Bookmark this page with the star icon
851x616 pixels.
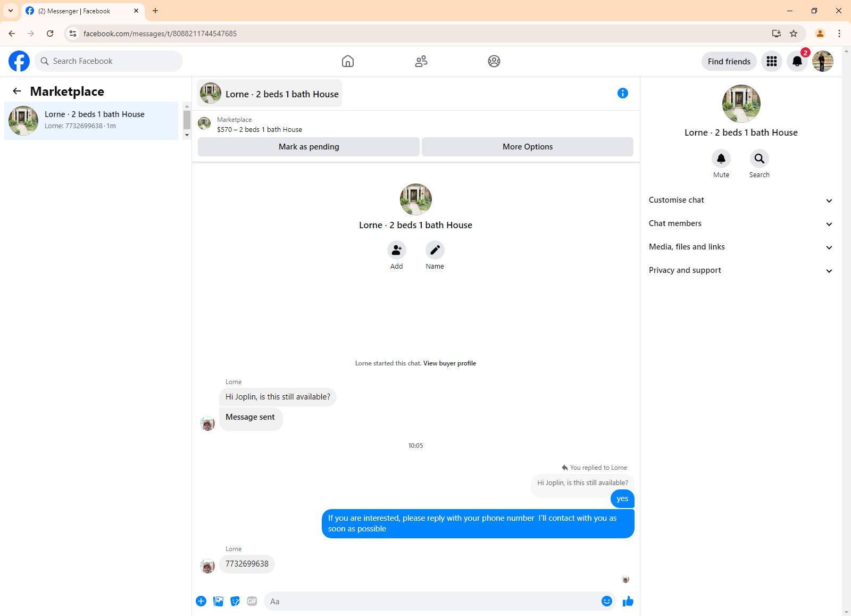(x=794, y=34)
